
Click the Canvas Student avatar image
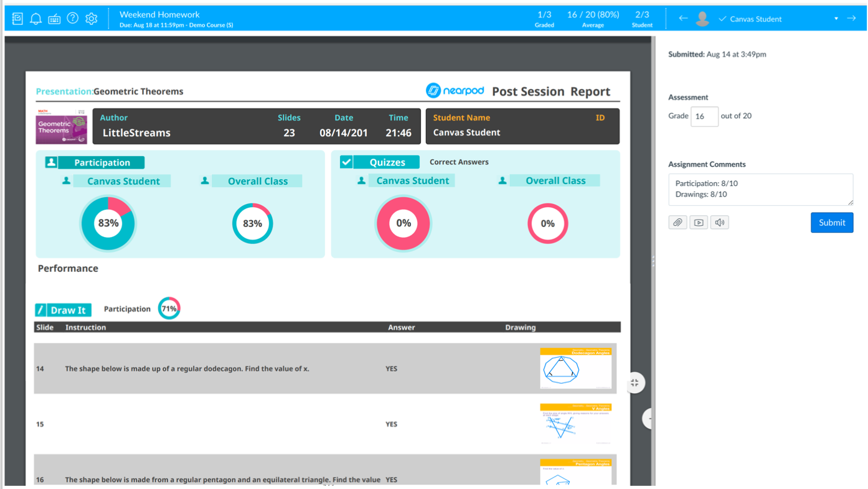(x=702, y=17)
